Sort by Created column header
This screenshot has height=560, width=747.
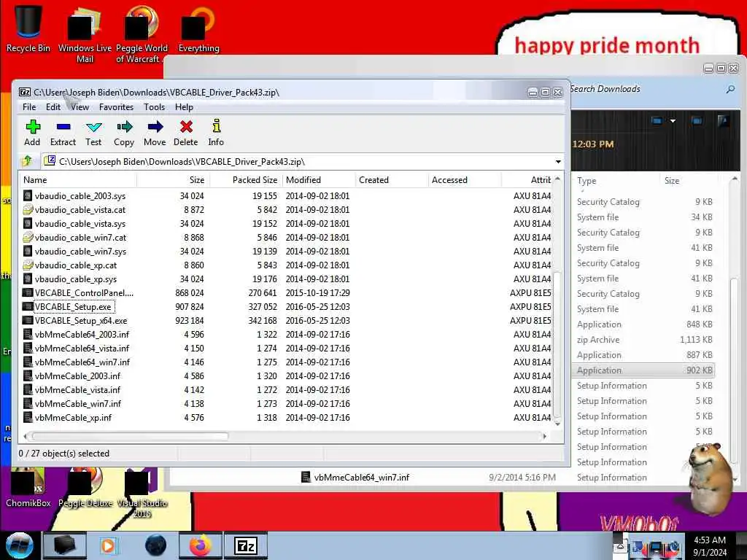point(392,180)
